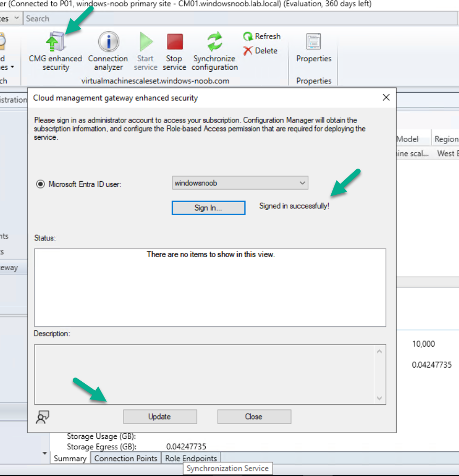The width and height of the screenshot is (459, 476).
Task: Close the enhanced security dialog with X
Action: coord(386,97)
